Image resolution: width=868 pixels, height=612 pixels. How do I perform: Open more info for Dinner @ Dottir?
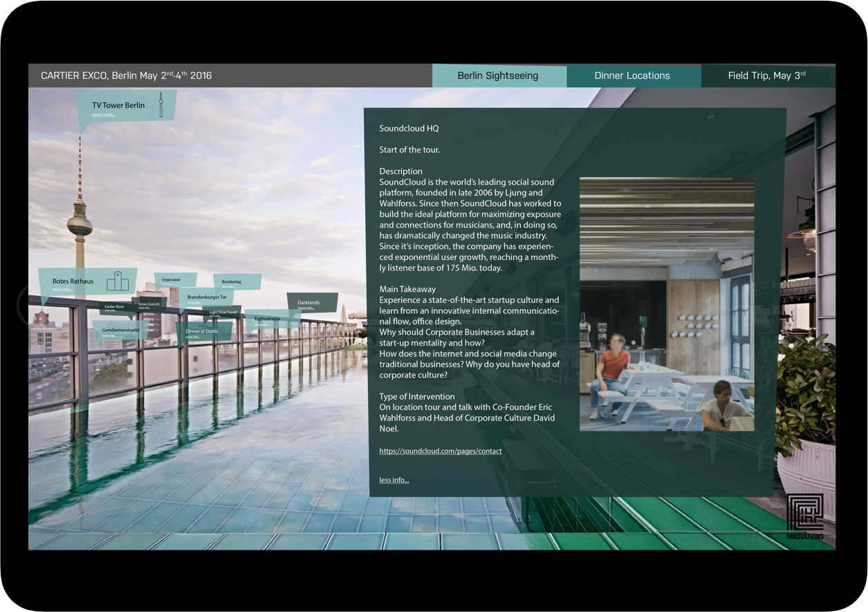coord(192,337)
